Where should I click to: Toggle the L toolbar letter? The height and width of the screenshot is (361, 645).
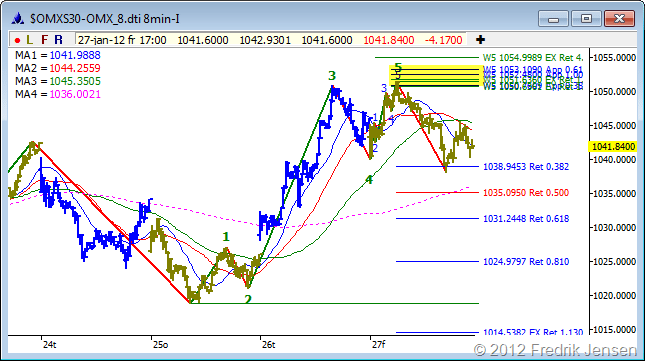click(x=29, y=40)
